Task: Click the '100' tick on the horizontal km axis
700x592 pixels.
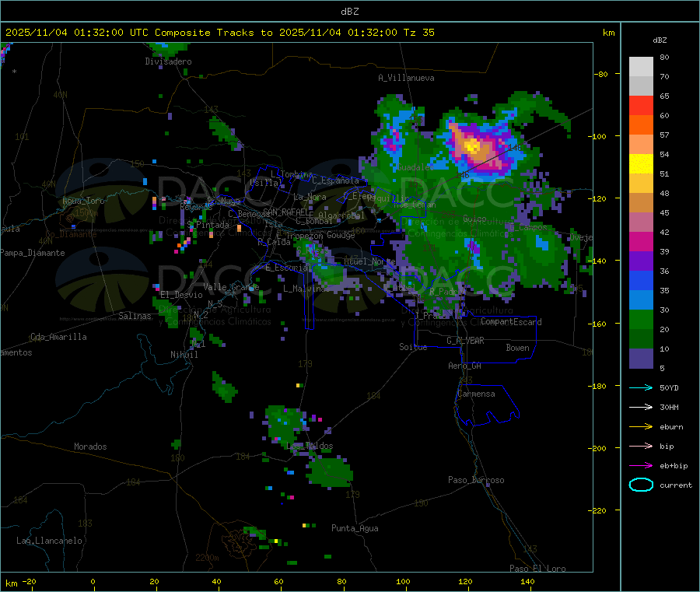Action: [403, 581]
